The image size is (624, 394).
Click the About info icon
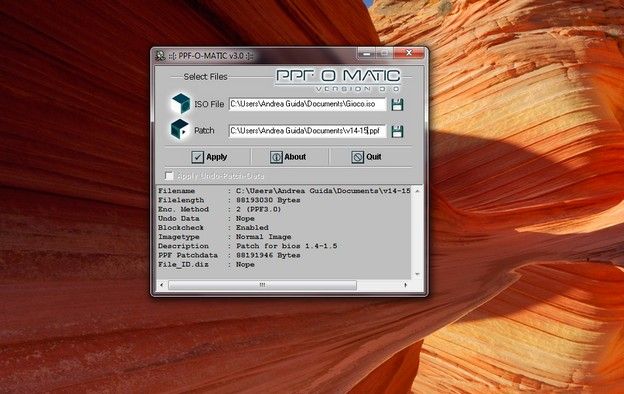tap(276, 157)
